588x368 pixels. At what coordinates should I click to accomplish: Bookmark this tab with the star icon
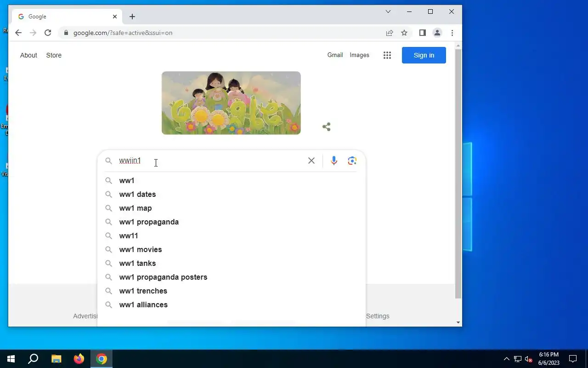coord(404,33)
